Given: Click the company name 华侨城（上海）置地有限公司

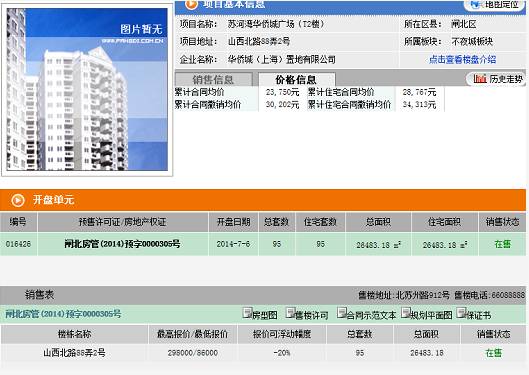Looking at the screenshot, I should [x=282, y=60].
